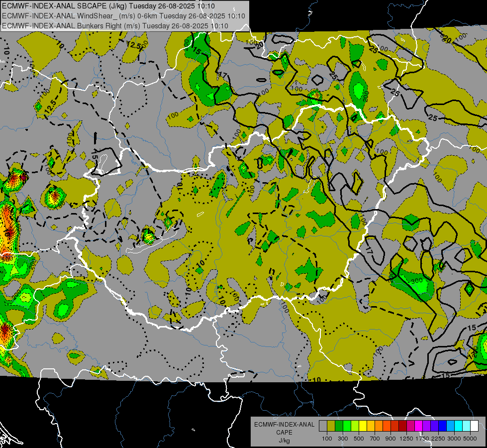Screen dimensions: 487x448
Task: Click the Bunkers Right (m/s) header line
Action: [x=115, y=26]
